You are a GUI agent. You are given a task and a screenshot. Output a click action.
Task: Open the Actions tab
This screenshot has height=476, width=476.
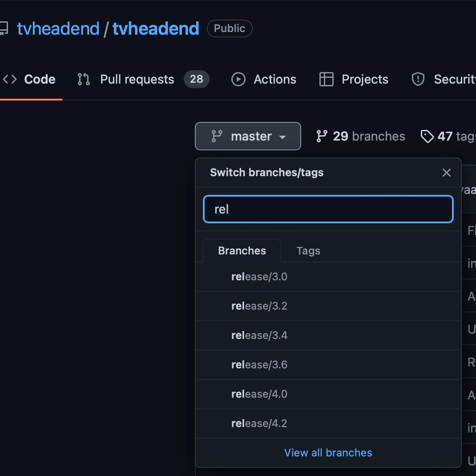pos(263,79)
